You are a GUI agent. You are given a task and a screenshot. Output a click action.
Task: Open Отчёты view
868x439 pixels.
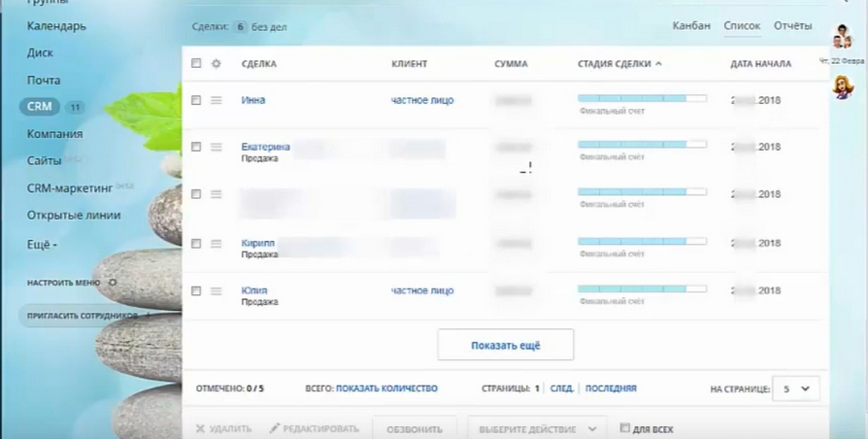point(792,26)
